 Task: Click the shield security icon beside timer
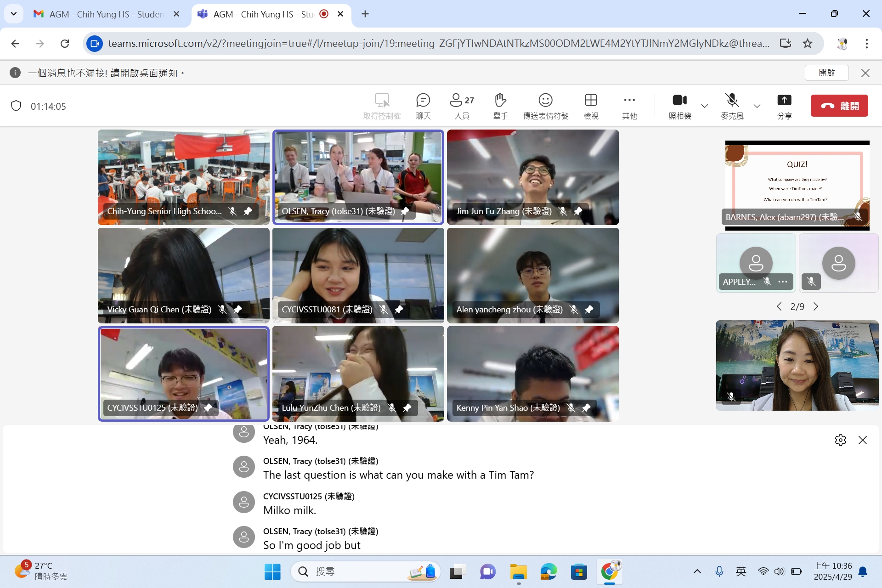tap(16, 106)
